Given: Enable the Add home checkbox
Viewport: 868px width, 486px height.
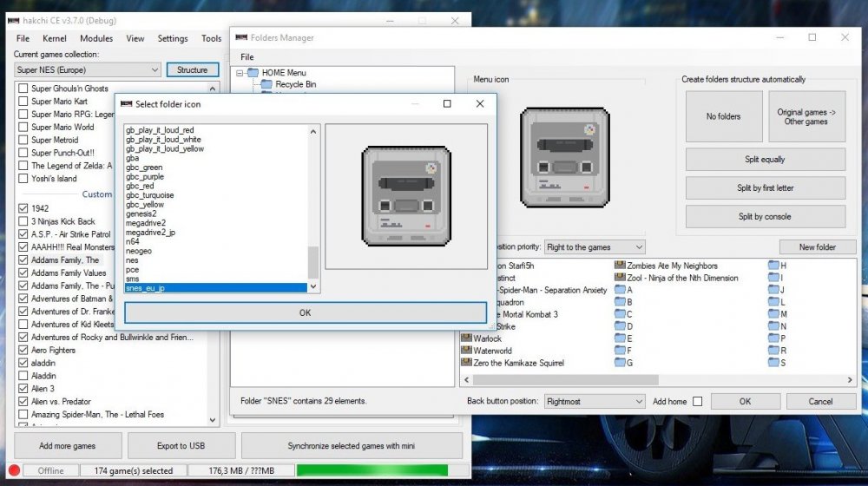Looking at the screenshot, I should pyautogui.click(x=697, y=401).
